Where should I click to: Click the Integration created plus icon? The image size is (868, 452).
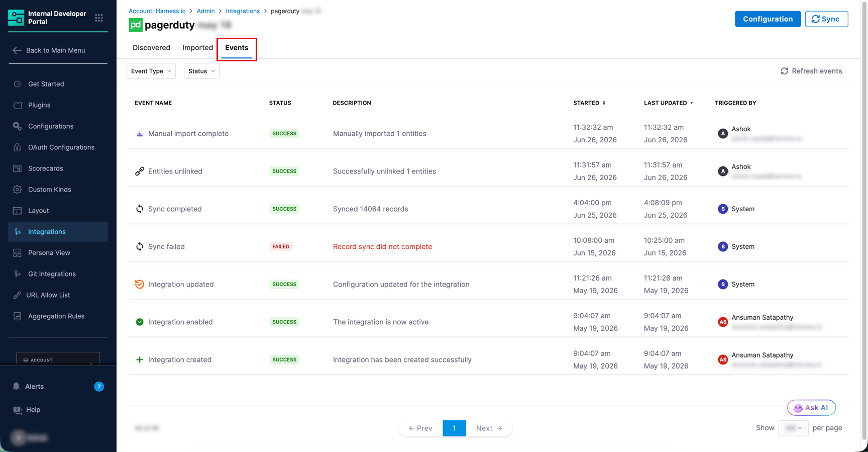click(x=140, y=359)
